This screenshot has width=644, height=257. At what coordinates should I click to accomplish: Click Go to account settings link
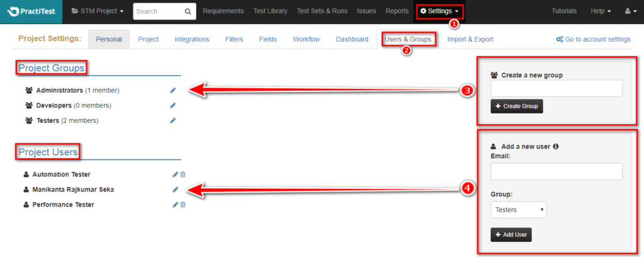[x=593, y=40]
